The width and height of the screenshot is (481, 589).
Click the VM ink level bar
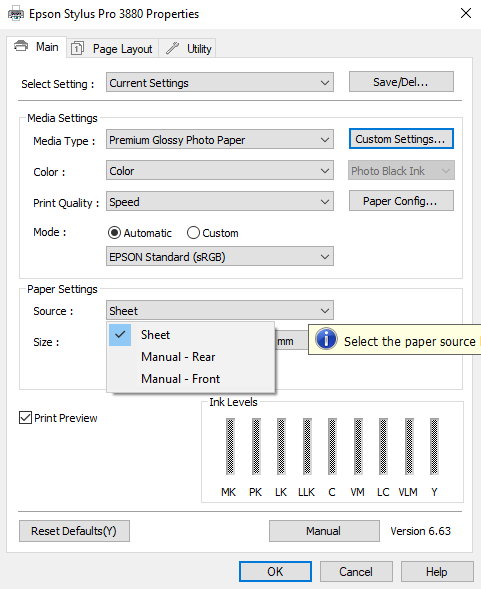pos(358,446)
